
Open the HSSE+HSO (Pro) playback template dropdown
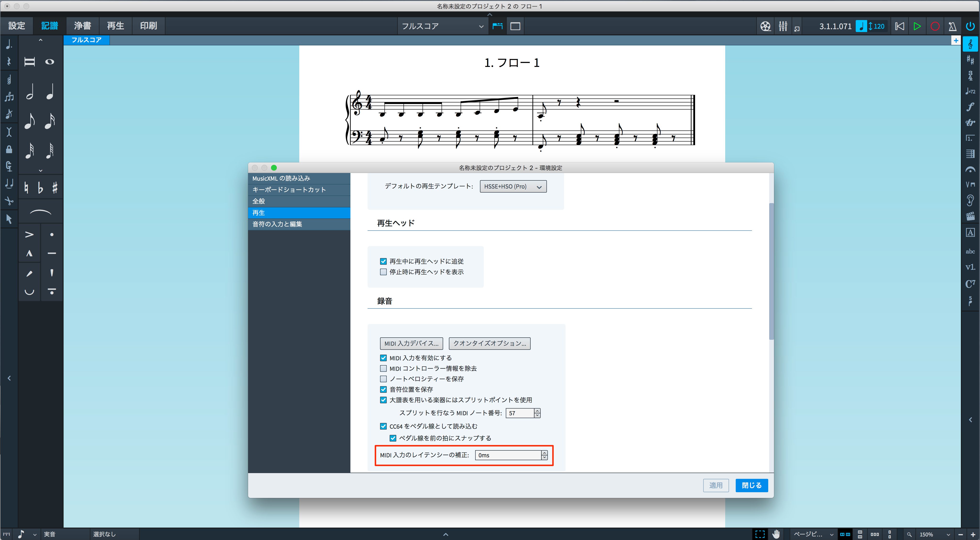[513, 186]
